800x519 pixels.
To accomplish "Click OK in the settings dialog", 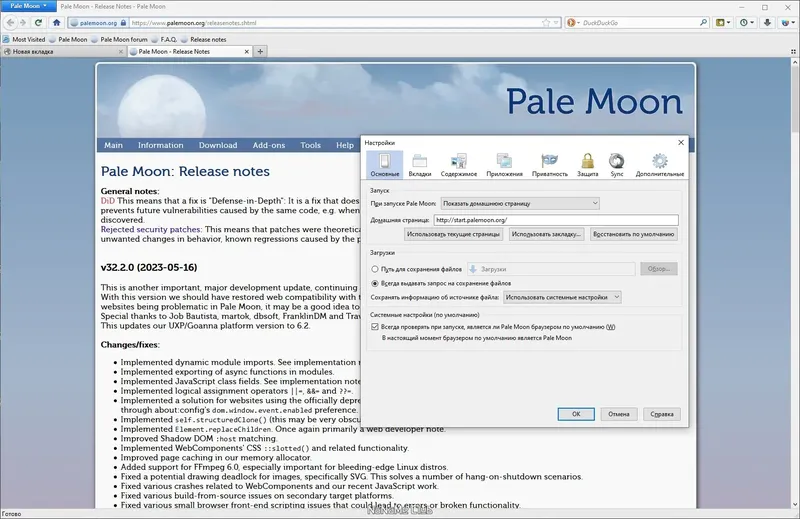I will pos(576,414).
